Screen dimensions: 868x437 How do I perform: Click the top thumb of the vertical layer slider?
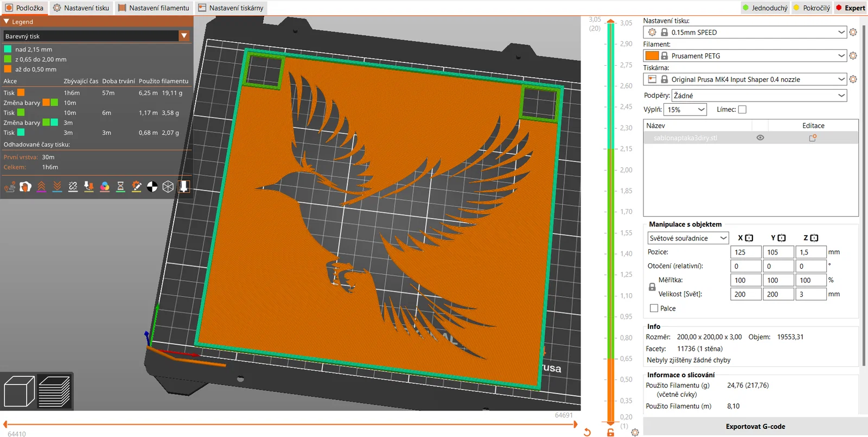click(x=611, y=22)
